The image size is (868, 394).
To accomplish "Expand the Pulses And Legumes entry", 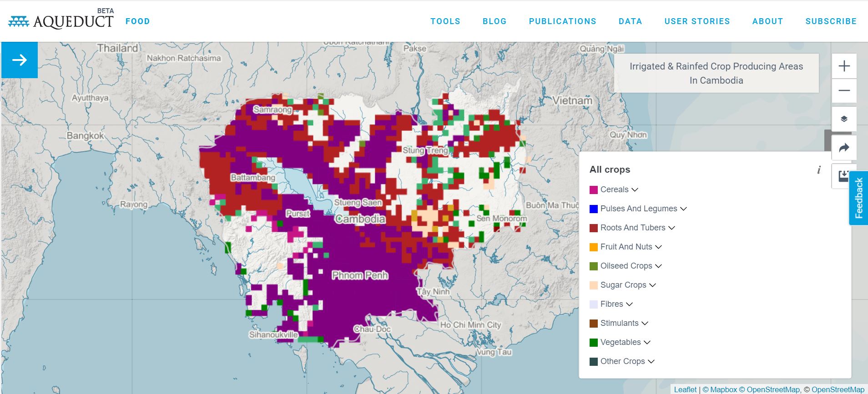I will click(683, 209).
